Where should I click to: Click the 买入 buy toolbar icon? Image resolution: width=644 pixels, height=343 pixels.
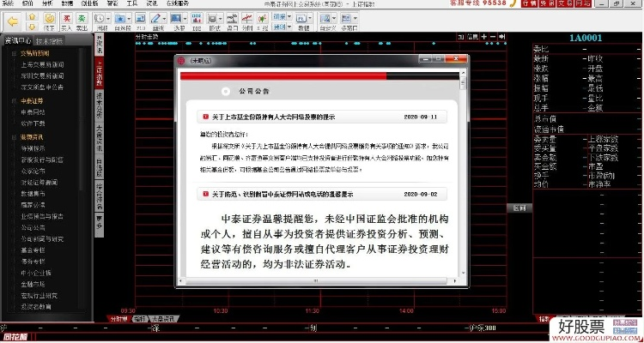point(66,19)
